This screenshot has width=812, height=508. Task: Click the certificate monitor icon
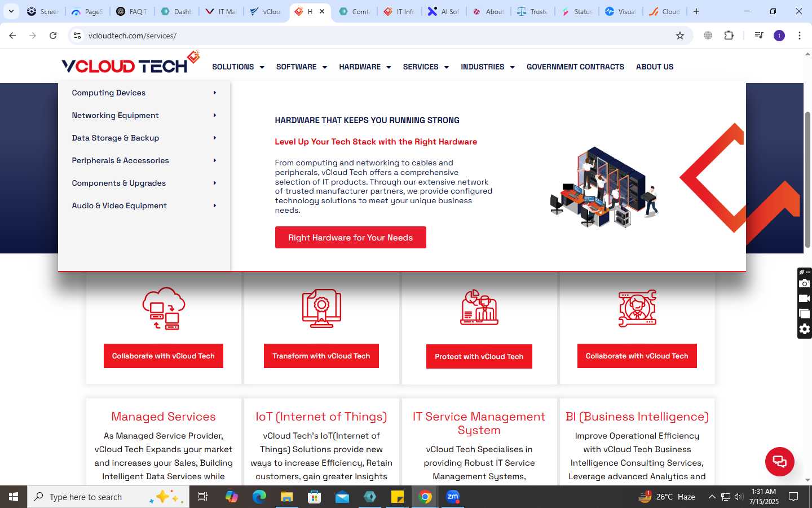[321, 308]
